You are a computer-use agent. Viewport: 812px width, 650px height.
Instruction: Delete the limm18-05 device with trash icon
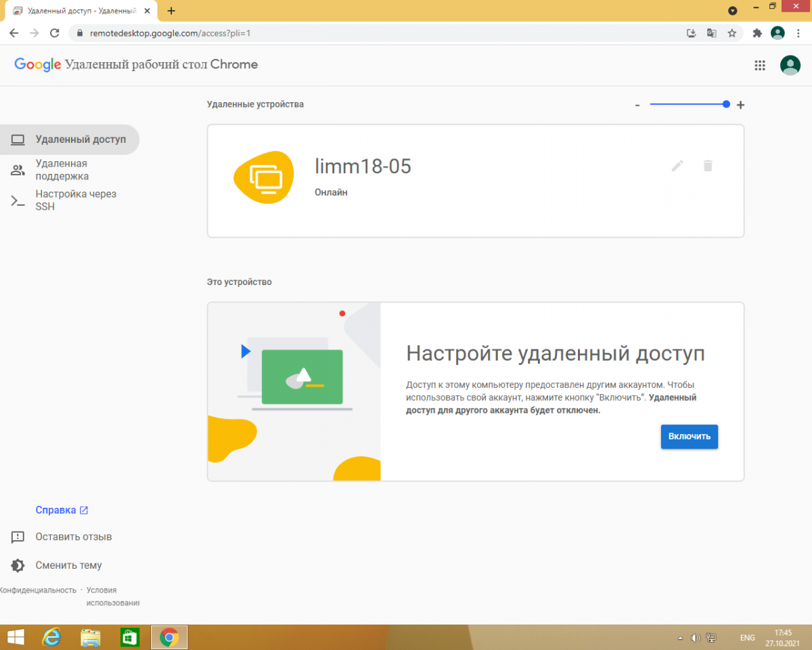(x=708, y=165)
